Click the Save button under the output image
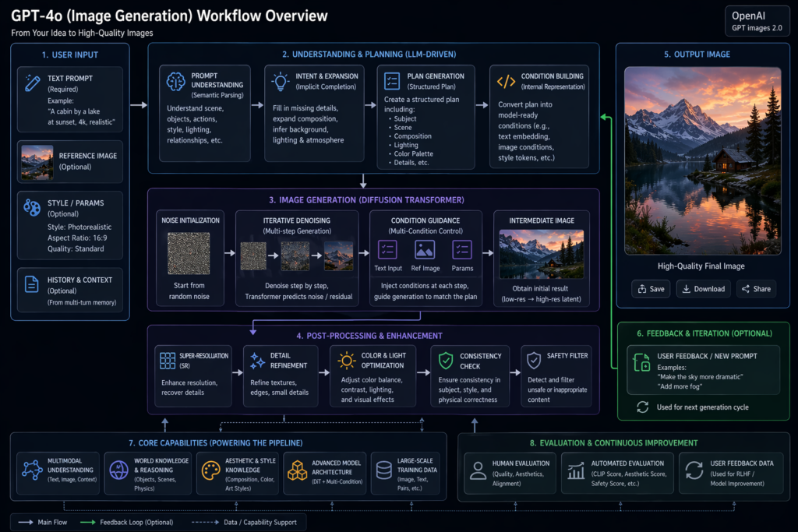 (649, 289)
